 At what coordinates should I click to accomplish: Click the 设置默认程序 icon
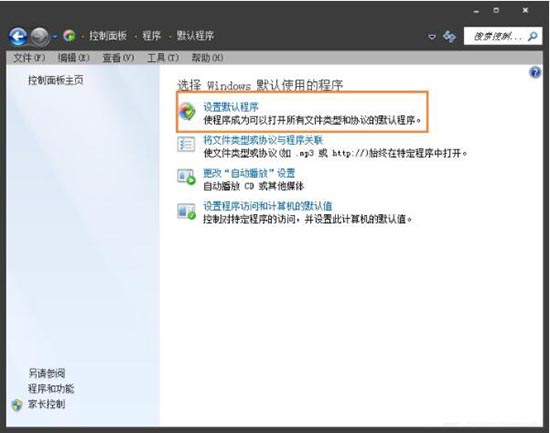(187, 112)
